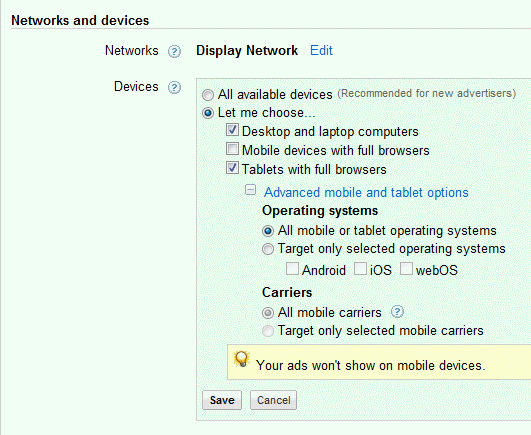Click Edit link next to Display Network
Viewport: 531px width, 435px height.
[321, 51]
